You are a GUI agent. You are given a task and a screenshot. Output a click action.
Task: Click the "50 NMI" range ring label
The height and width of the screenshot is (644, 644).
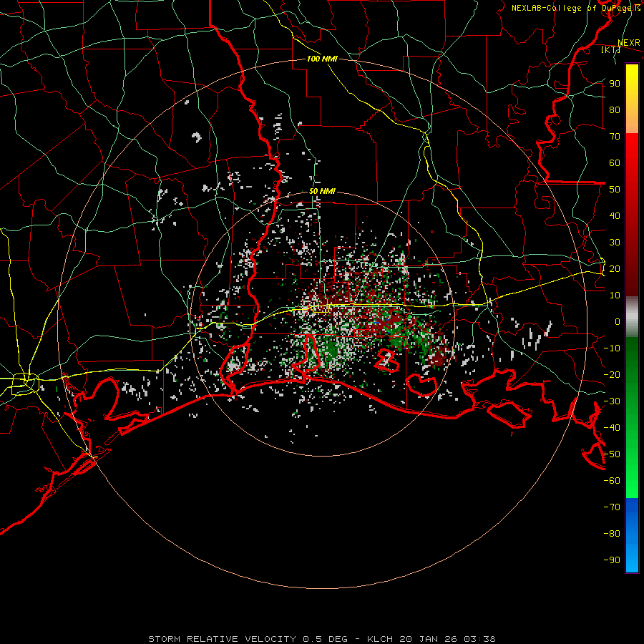pos(322,191)
